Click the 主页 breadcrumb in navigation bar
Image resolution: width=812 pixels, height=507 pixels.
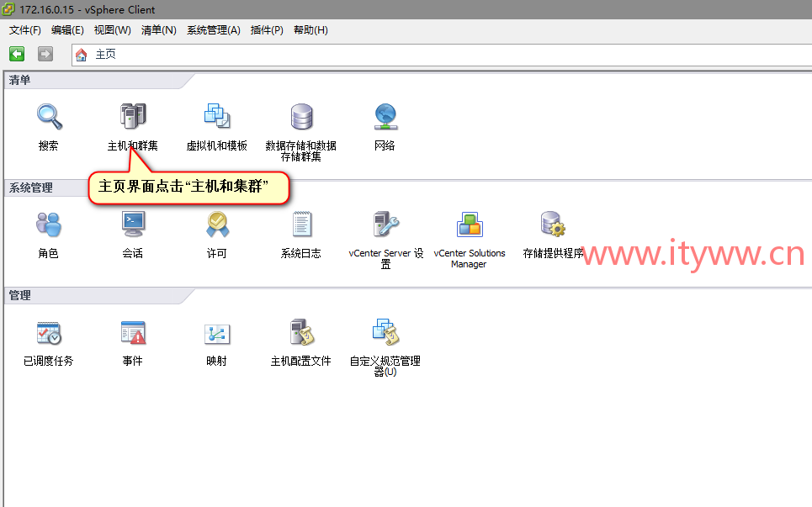(x=106, y=55)
